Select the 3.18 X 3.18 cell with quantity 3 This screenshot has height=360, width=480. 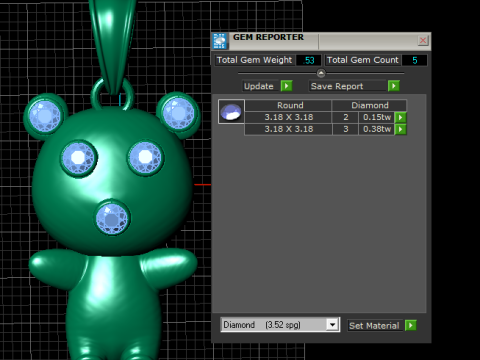tap(288, 129)
